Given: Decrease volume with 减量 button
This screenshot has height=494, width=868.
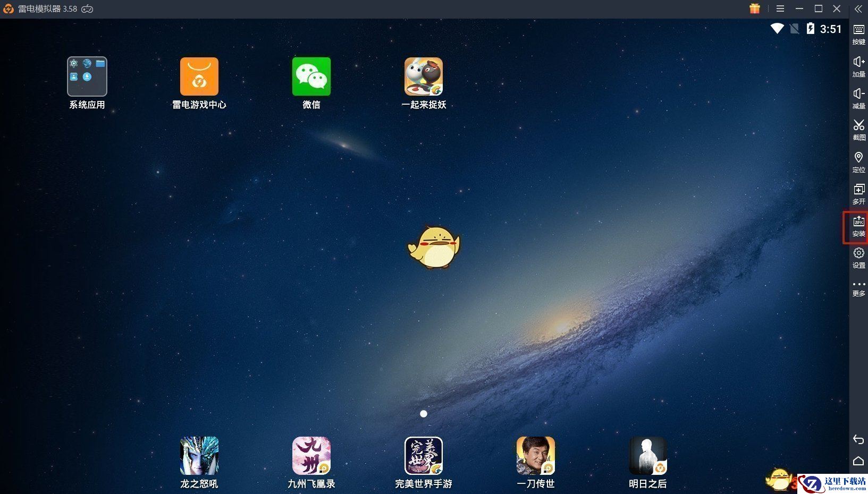Looking at the screenshot, I should click(x=858, y=98).
